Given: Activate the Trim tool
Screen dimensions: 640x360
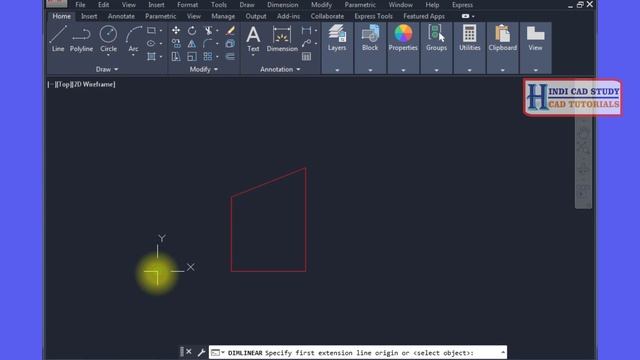Looking at the screenshot, I should coord(208,31).
